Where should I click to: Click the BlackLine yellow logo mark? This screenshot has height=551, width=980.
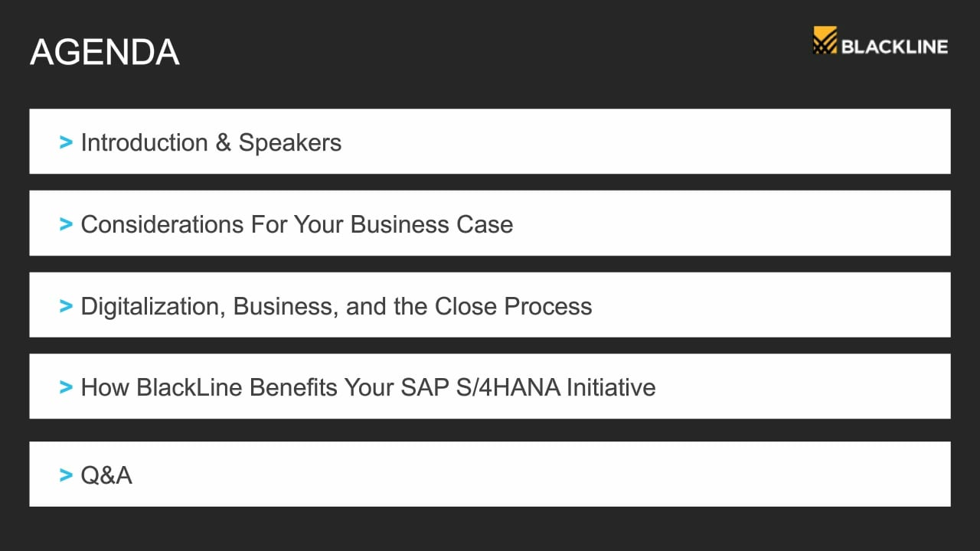point(825,41)
